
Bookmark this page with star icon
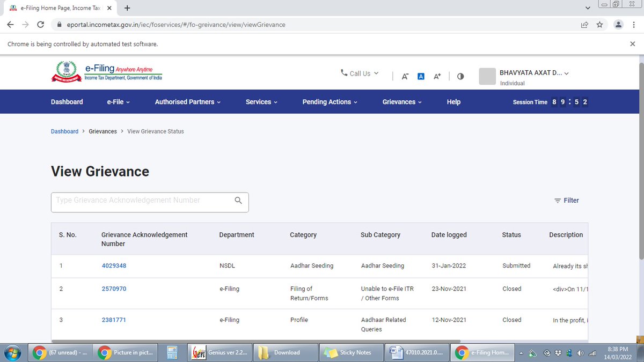(599, 25)
